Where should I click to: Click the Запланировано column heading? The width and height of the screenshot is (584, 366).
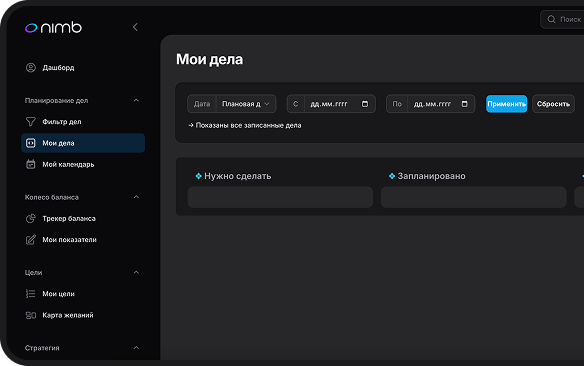pos(431,176)
